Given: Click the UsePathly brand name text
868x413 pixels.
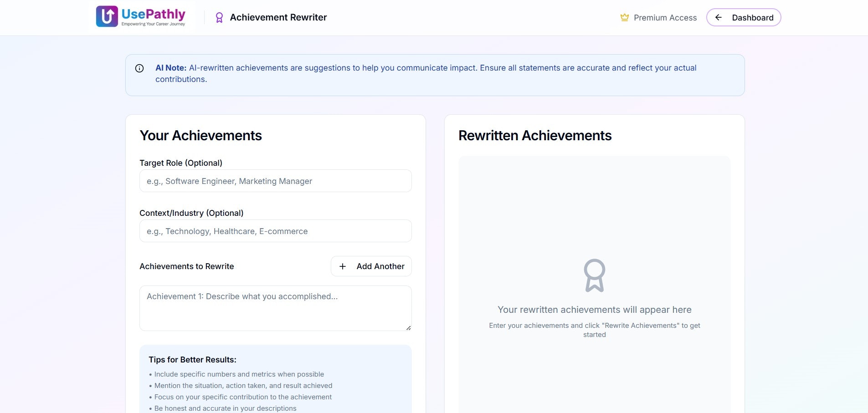Looking at the screenshot, I should click(x=154, y=14).
